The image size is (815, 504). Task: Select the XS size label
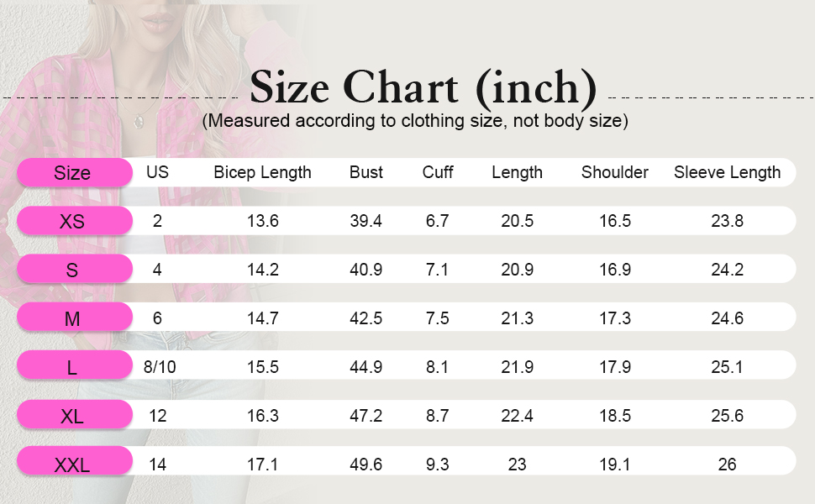tap(74, 221)
